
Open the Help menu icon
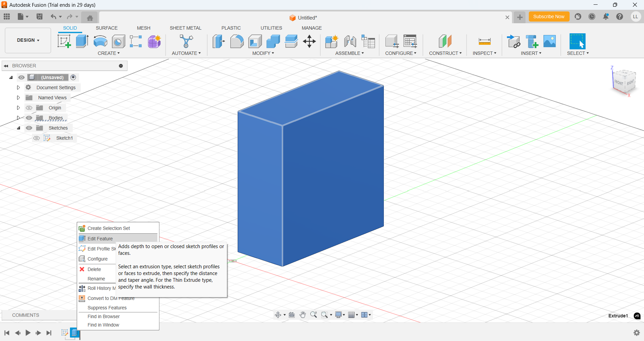click(619, 16)
